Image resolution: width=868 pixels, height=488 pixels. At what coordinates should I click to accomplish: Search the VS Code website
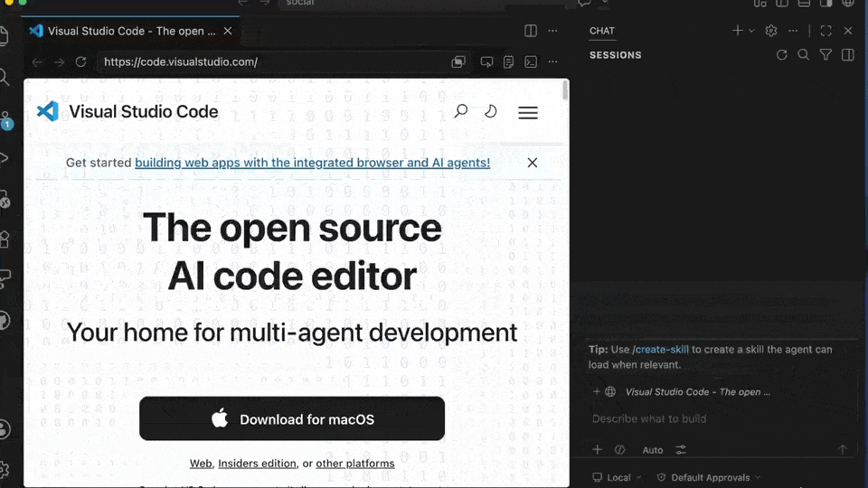click(460, 111)
